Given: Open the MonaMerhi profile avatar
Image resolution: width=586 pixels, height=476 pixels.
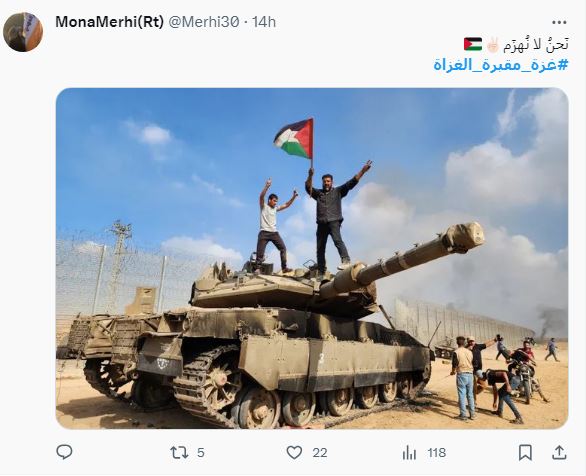Looking at the screenshot, I should [23, 32].
